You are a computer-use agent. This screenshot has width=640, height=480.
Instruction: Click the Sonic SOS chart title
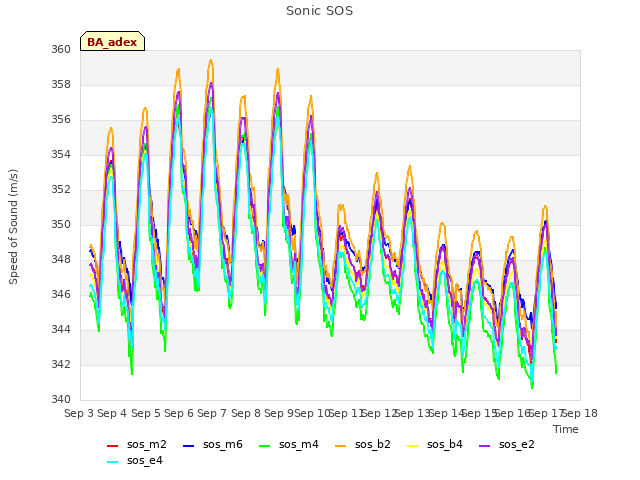[319, 11]
